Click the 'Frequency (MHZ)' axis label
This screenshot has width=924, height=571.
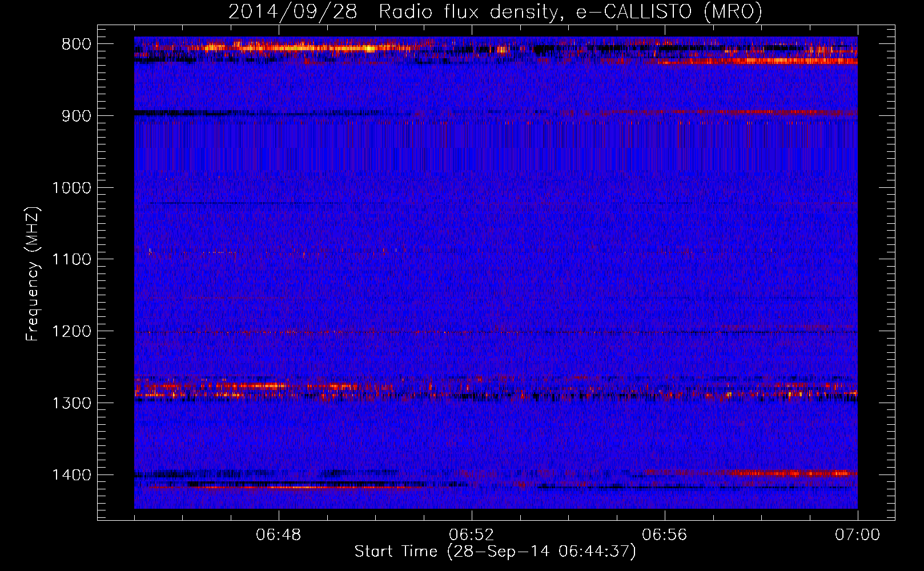pyautogui.click(x=33, y=274)
